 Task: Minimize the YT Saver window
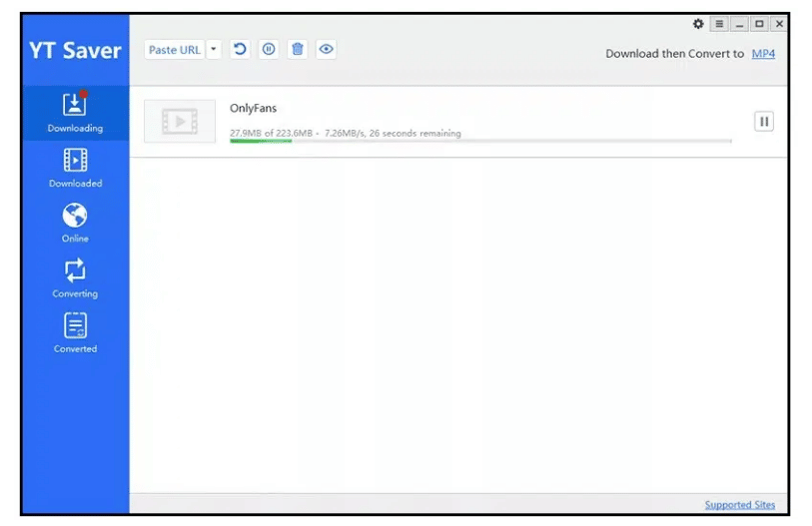(x=739, y=24)
